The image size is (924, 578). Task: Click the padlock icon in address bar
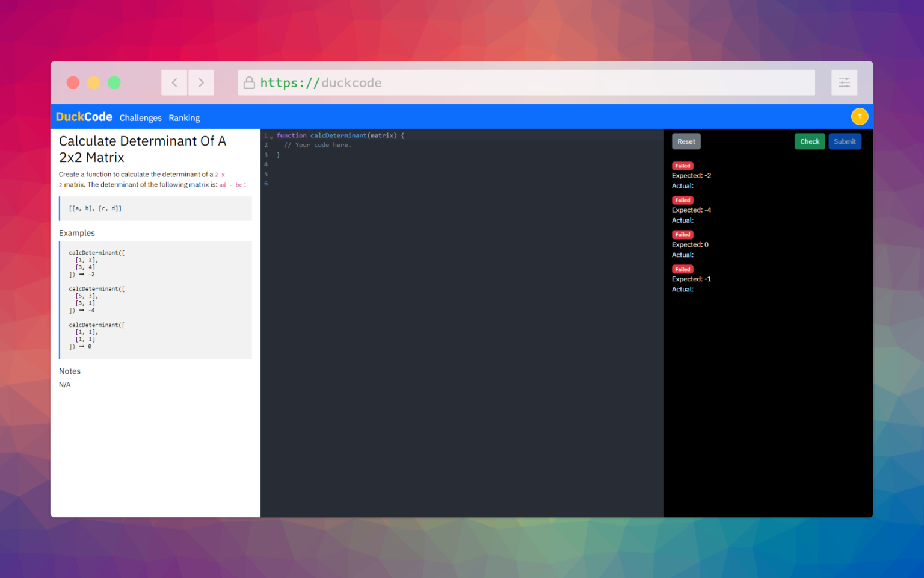[x=249, y=83]
